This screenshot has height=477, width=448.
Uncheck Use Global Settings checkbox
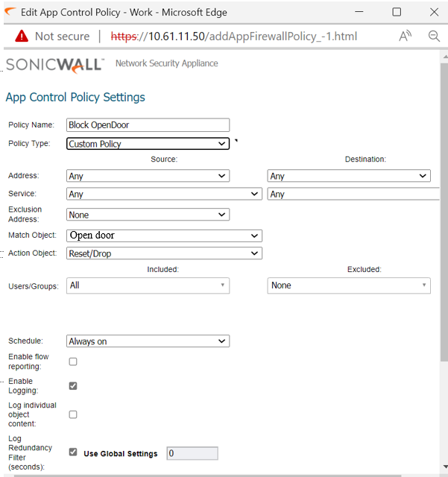(73, 452)
